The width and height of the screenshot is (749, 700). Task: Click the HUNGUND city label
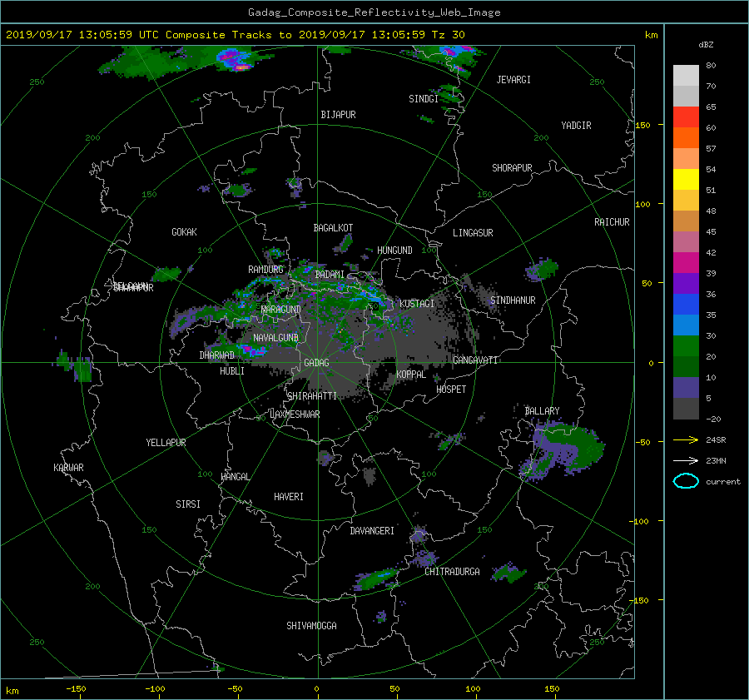(x=394, y=251)
